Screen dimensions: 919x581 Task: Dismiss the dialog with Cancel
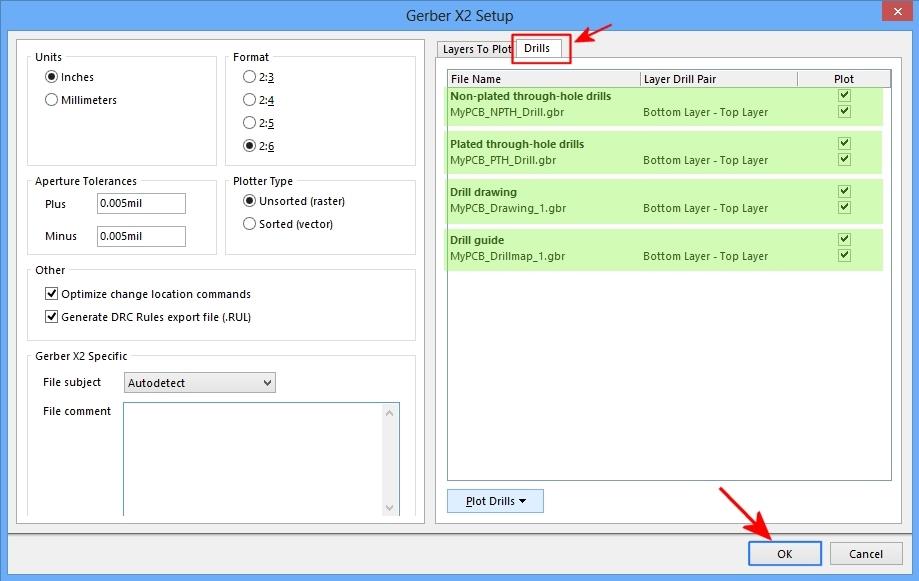[864, 553]
